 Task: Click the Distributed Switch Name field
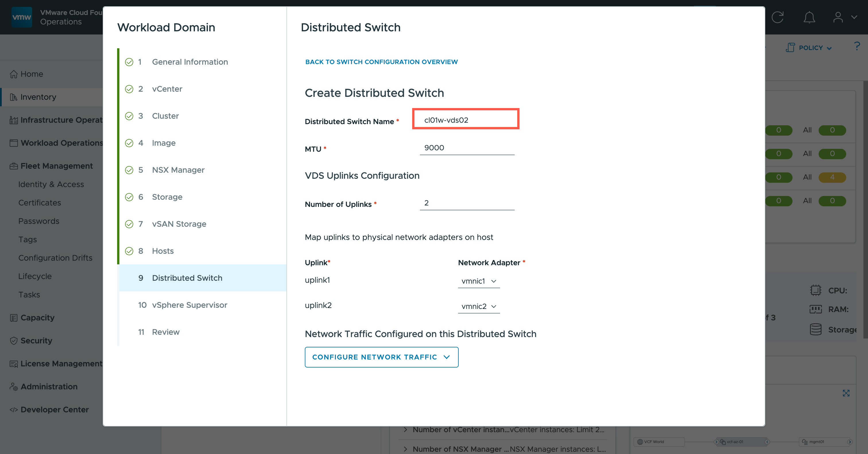(x=466, y=120)
